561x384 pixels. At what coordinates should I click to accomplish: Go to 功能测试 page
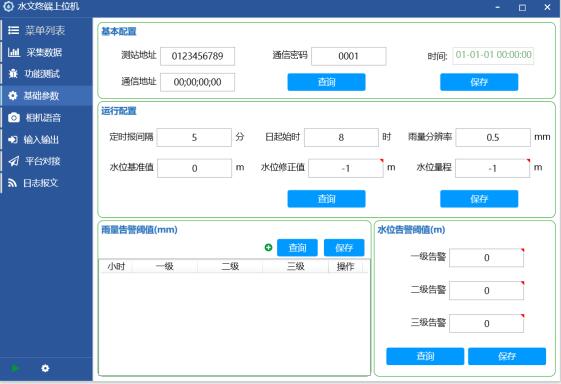pos(47,74)
